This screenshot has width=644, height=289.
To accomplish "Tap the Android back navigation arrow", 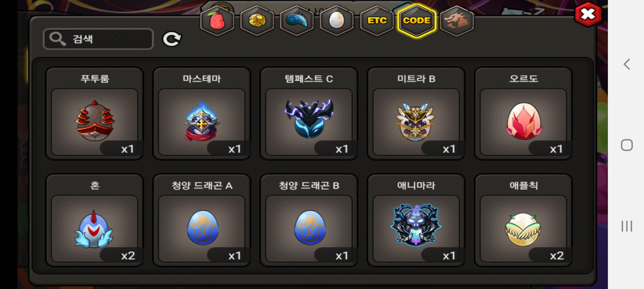I will [627, 64].
